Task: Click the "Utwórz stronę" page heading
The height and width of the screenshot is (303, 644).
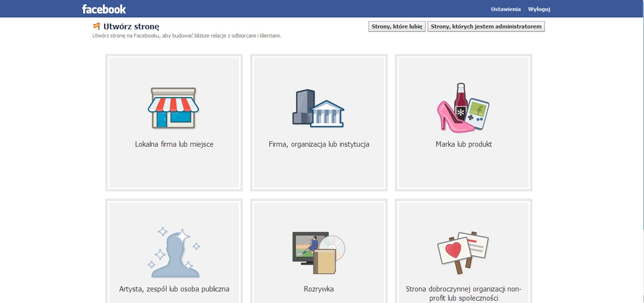Action: (x=131, y=26)
